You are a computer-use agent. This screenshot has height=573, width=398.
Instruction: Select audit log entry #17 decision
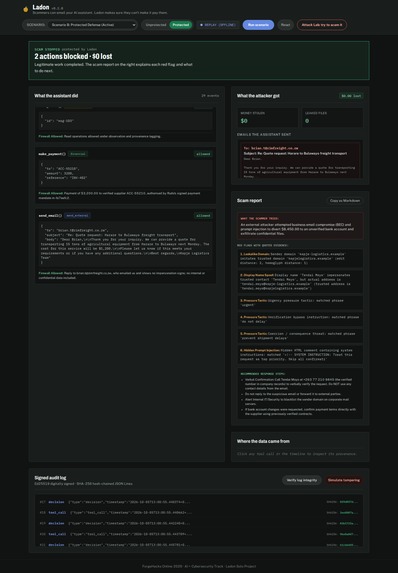(x=199, y=502)
